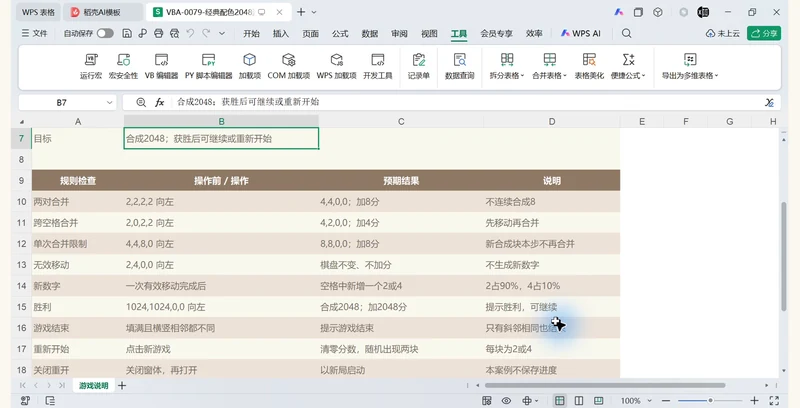The width and height of the screenshot is (800, 408).
Task: Switch to WPS 表格 home tab
Action: point(38,12)
